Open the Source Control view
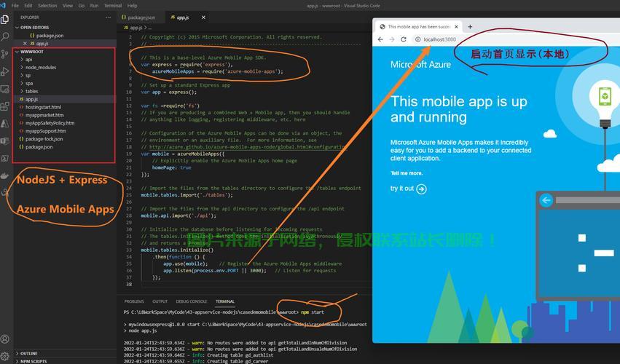Screen dimensions: 620x364 click(x=6, y=52)
